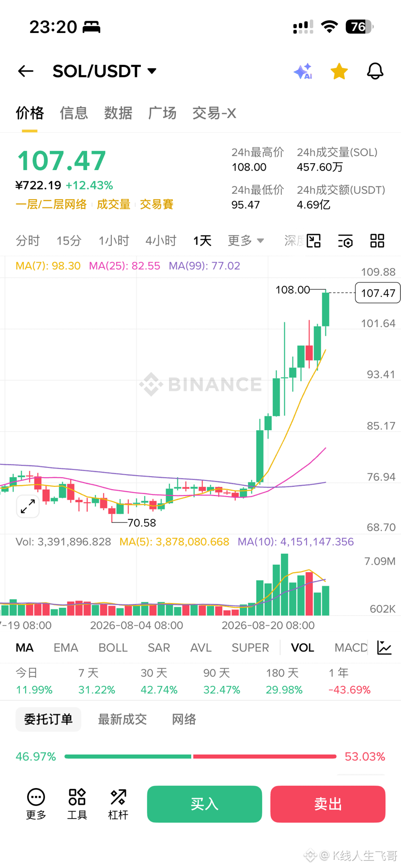Expand chart to fullscreen arrows icon
This screenshot has height=868, width=401.
point(28,507)
